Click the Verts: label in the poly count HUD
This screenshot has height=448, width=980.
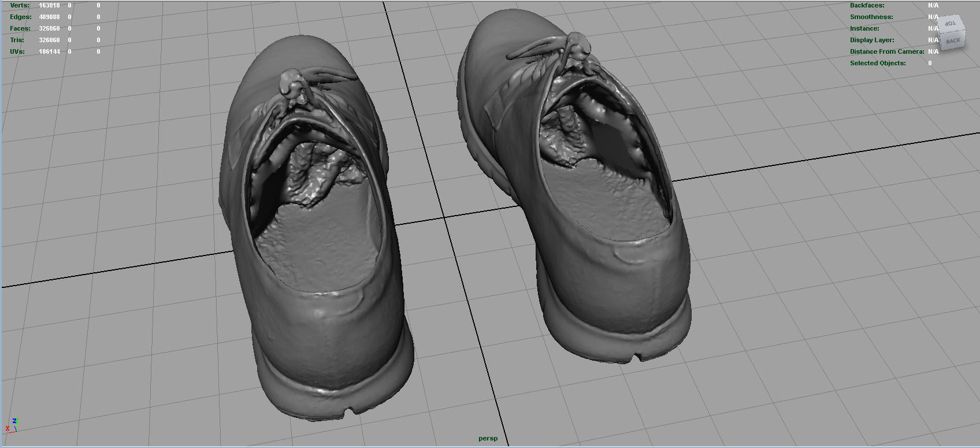pos(20,5)
